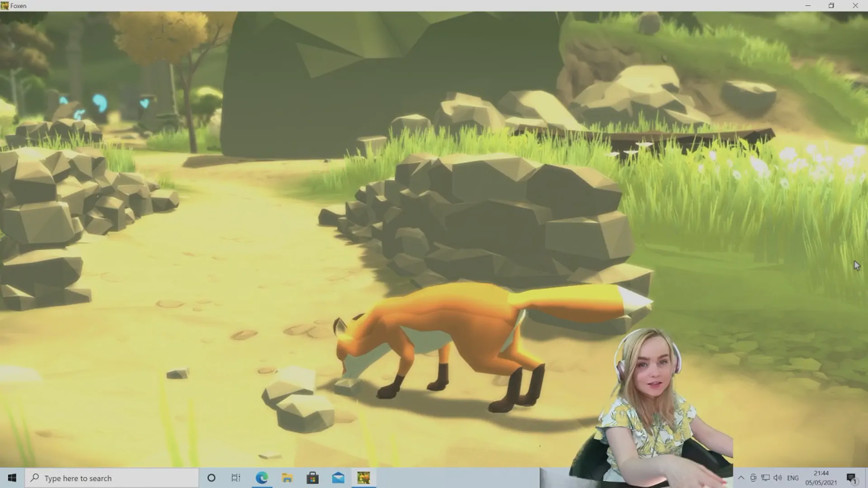Open the 21:44 clock and calendar

821,478
